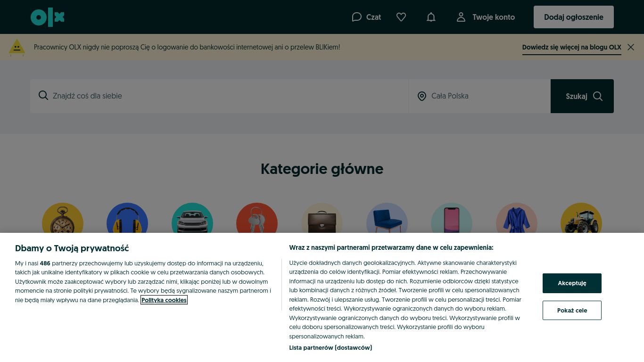
Task: Click the Szukaj search button
Action: 582,96
